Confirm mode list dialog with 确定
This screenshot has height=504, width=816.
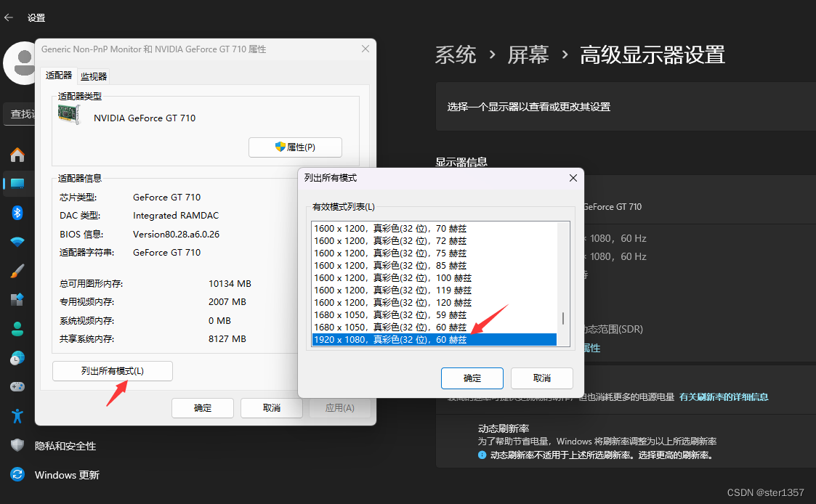pos(472,378)
